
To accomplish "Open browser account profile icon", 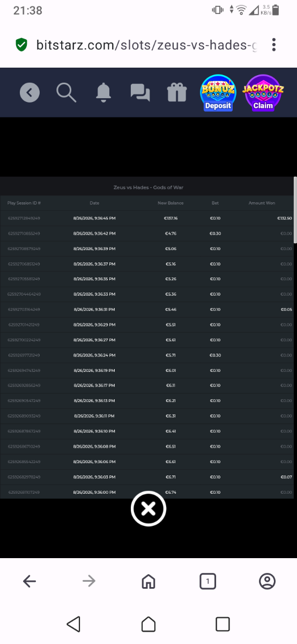I will point(267,581).
